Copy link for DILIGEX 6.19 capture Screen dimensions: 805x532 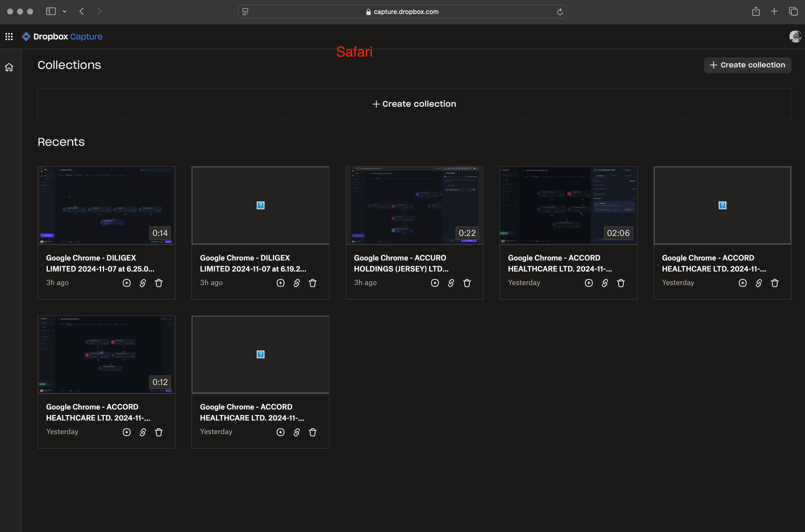click(x=297, y=283)
